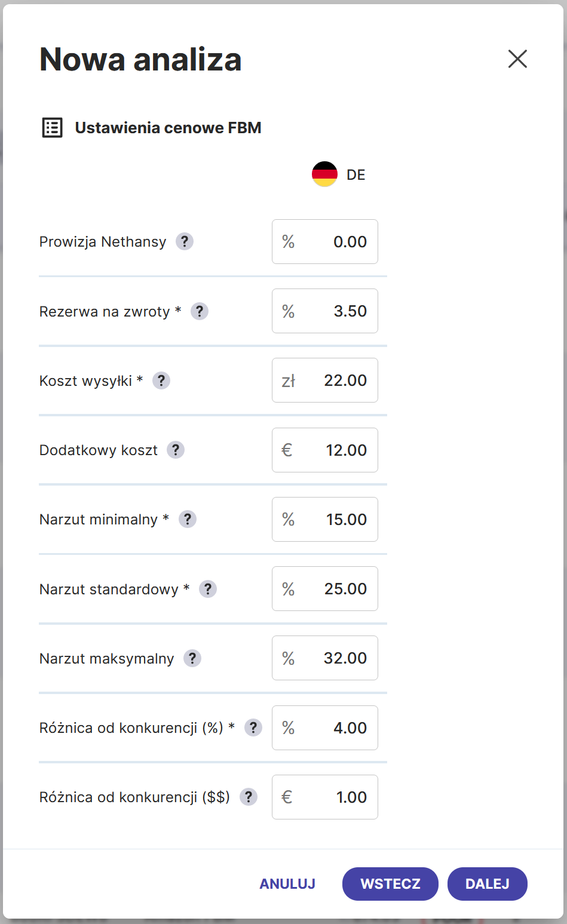Image resolution: width=567 pixels, height=924 pixels.
Task: Click help icon for Różnica od konkurencji ($$)
Action: pyautogui.click(x=249, y=797)
